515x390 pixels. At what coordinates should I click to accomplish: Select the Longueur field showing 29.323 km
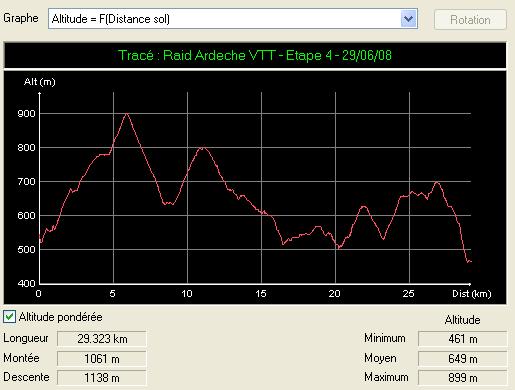[102, 339]
